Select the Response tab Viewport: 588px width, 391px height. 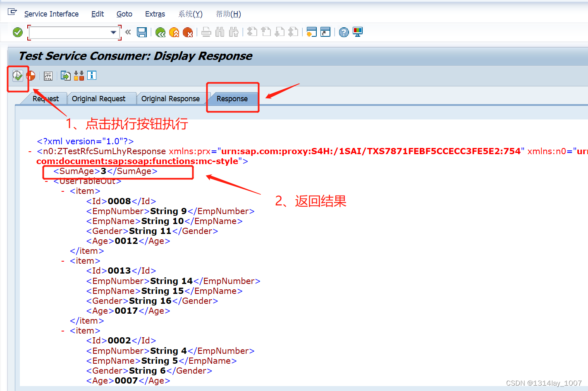pos(232,99)
